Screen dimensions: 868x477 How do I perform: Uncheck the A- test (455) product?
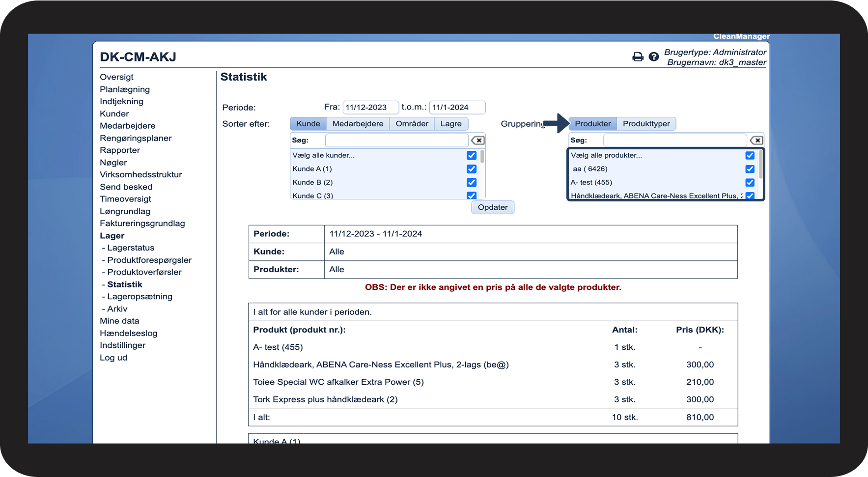750,183
